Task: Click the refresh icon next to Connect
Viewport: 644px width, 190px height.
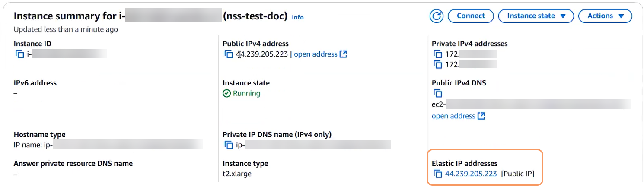Action: pyautogui.click(x=437, y=16)
